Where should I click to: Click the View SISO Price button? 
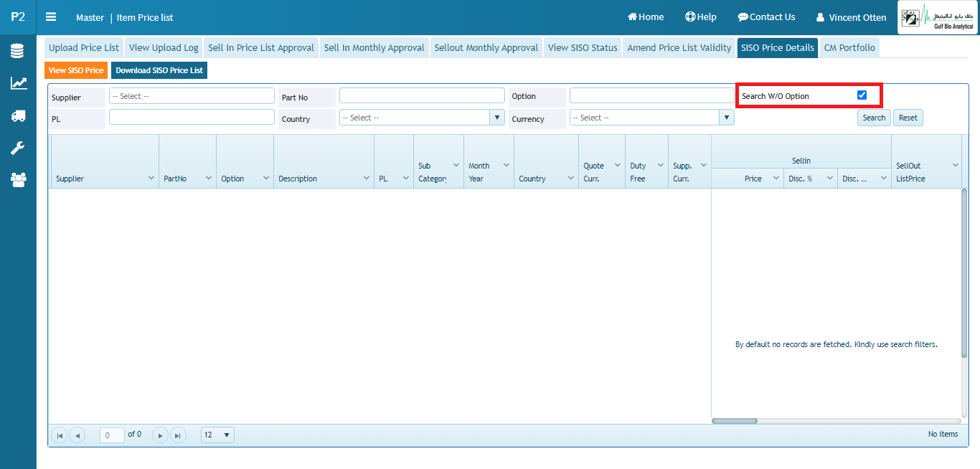pos(76,70)
